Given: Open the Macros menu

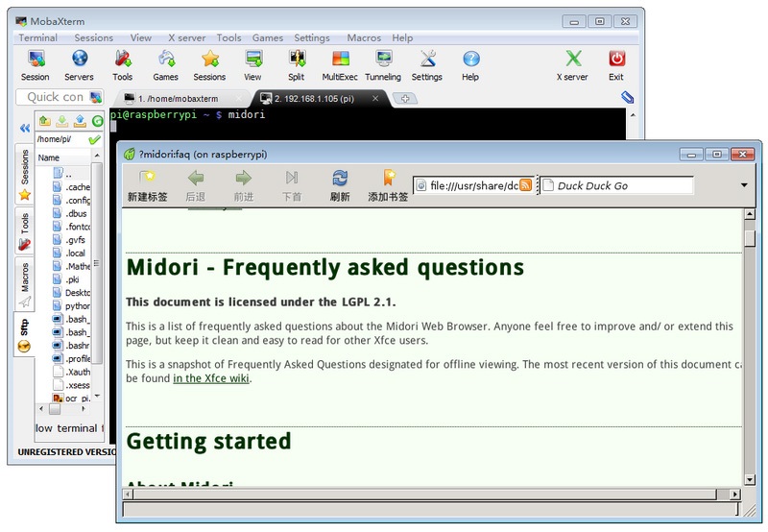Looking at the screenshot, I should click(x=364, y=37).
